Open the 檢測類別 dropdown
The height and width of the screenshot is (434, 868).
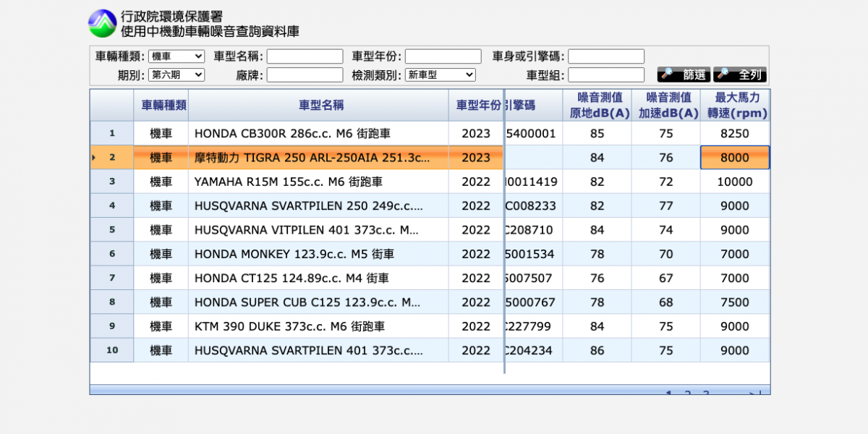[x=440, y=75]
